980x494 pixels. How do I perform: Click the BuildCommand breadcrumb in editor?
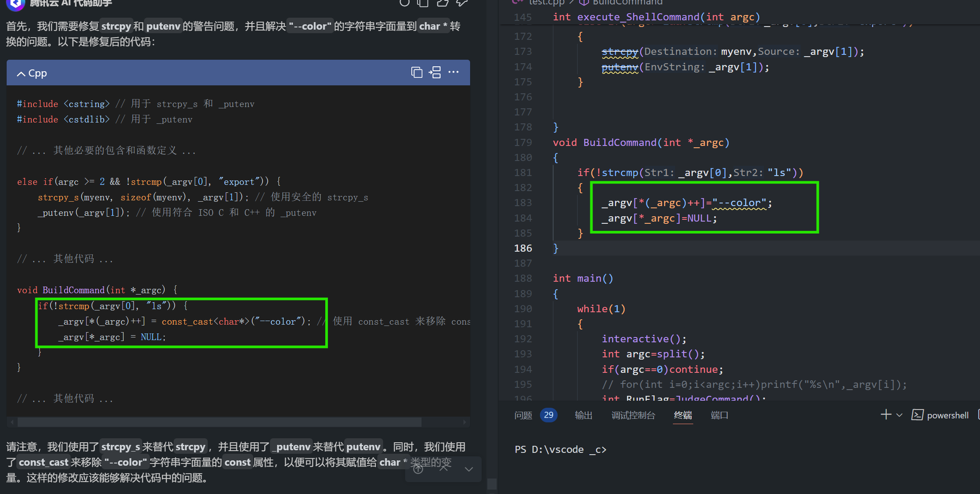pos(627,3)
